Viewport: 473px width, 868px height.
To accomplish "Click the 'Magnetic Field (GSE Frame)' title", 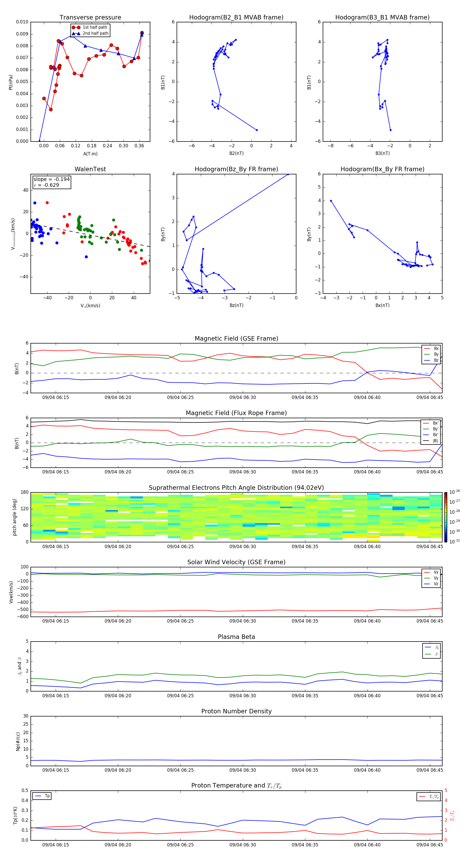I will pyautogui.click(x=236, y=339).
